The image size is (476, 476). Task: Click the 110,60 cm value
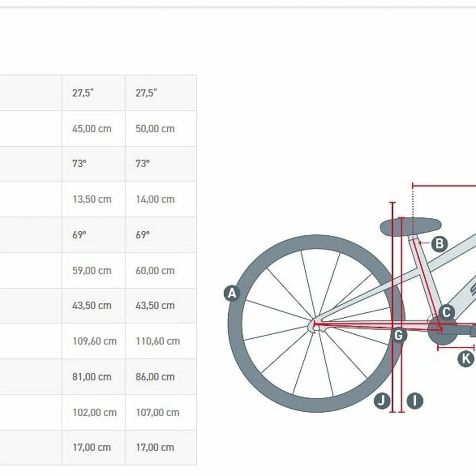[158, 341]
